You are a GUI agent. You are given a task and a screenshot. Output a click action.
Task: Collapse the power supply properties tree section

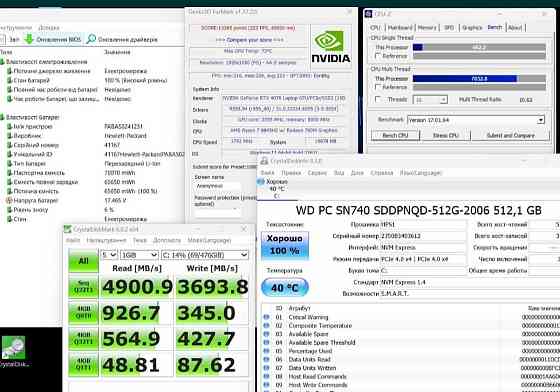point(2,62)
